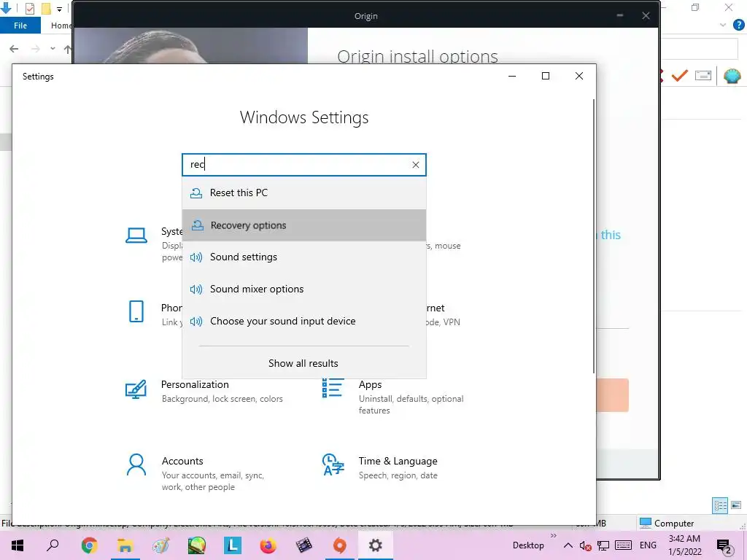Click Reset this PC result icon
This screenshot has width=747, height=560.
(196, 192)
